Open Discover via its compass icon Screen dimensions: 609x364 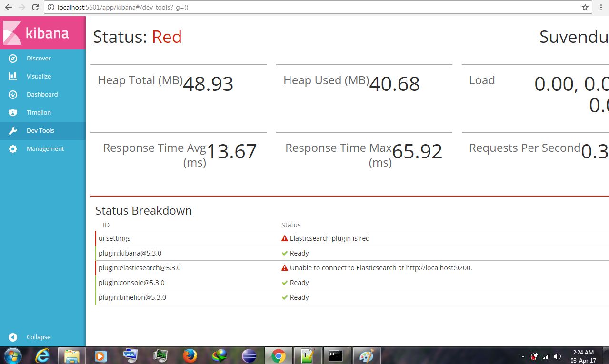pos(13,58)
